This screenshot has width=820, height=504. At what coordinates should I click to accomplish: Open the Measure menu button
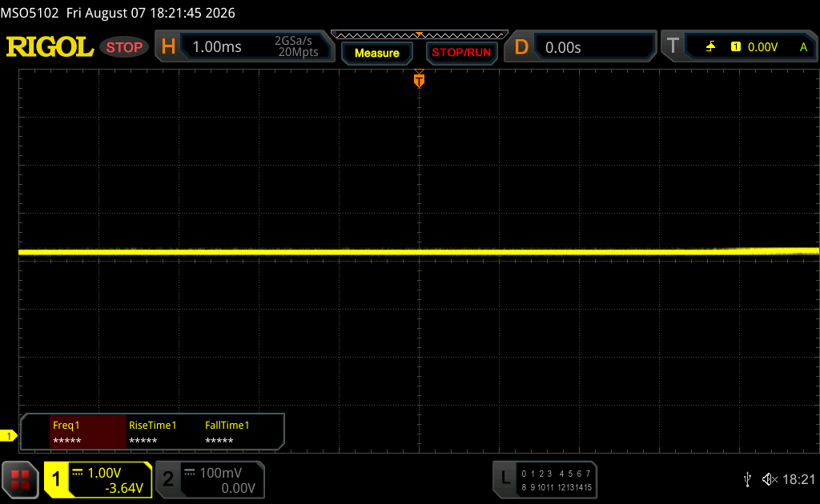click(376, 53)
